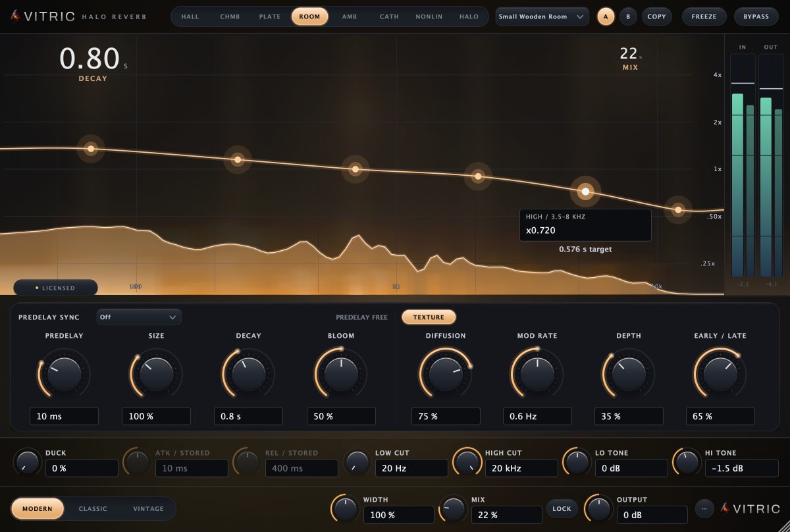Screen dimensions: 790x532
Task: Click the Mod Rate knob
Action: [x=537, y=374]
